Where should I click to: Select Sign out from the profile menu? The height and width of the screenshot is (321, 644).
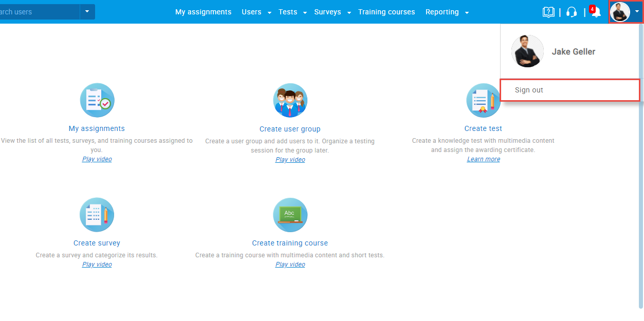point(571,90)
